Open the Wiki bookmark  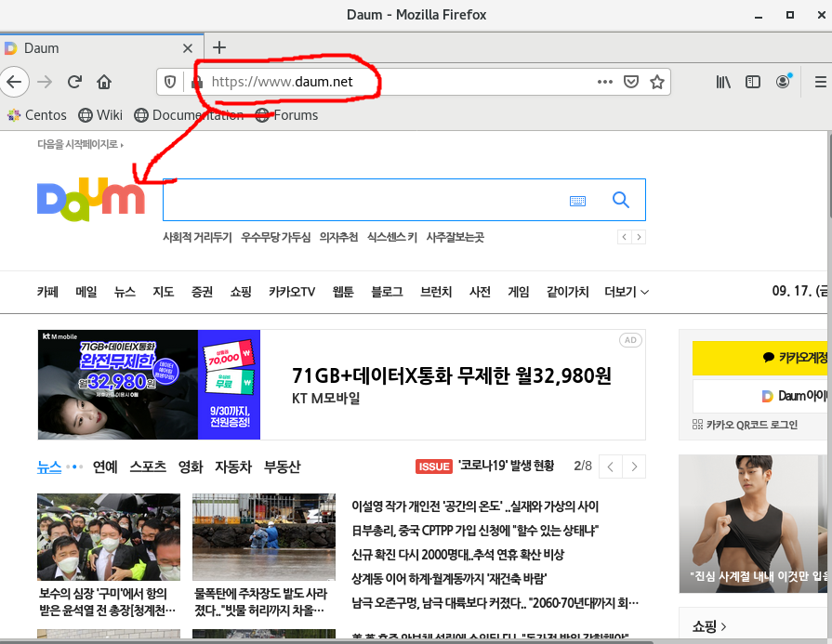pyautogui.click(x=100, y=115)
